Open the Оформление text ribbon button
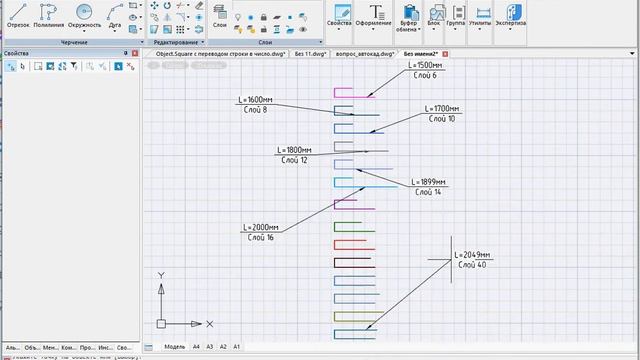Viewport: 640px width, 360px height. [x=373, y=16]
